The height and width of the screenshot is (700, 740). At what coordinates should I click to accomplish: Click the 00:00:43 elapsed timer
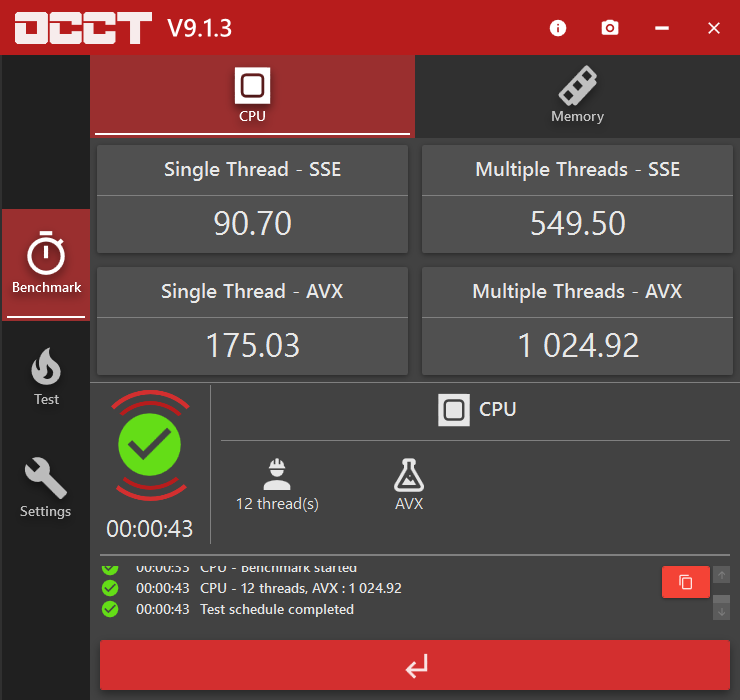[150, 529]
